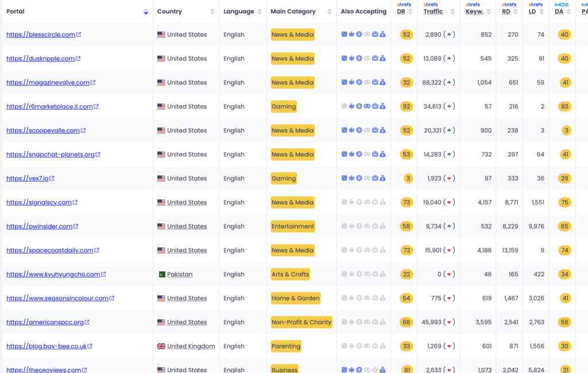Click the adult mask icon in r6marketplace.it.com row
The image size is (588, 373).
click(x=367, y=106)
